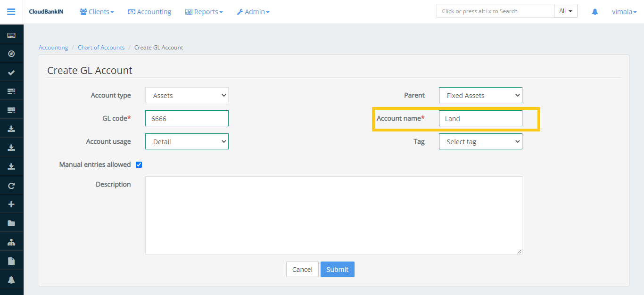This screenshot has height=295, width=644.
Task: Click the Chart of Accounts breadcrumb link
Action: 101,48
